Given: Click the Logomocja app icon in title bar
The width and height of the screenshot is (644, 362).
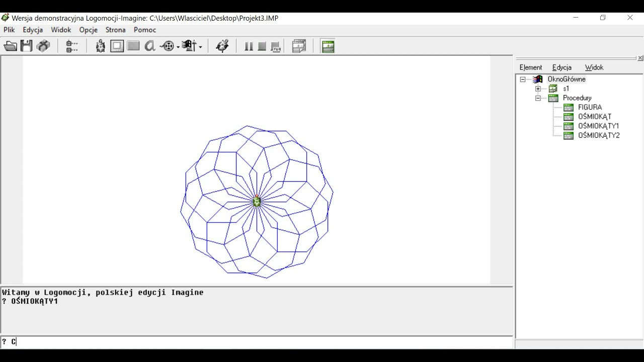Looking at the screenshot, I should (6, 18).
